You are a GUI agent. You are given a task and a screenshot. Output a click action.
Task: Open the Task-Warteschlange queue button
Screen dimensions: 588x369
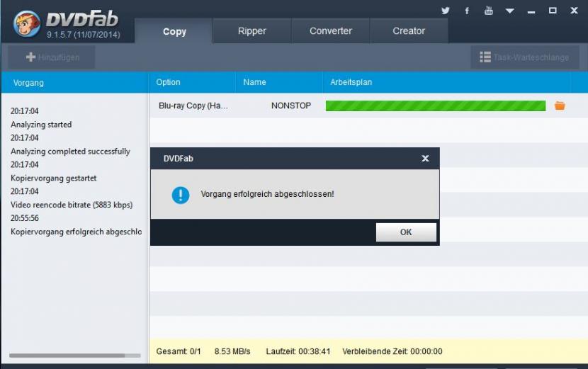tap(524, 57)
